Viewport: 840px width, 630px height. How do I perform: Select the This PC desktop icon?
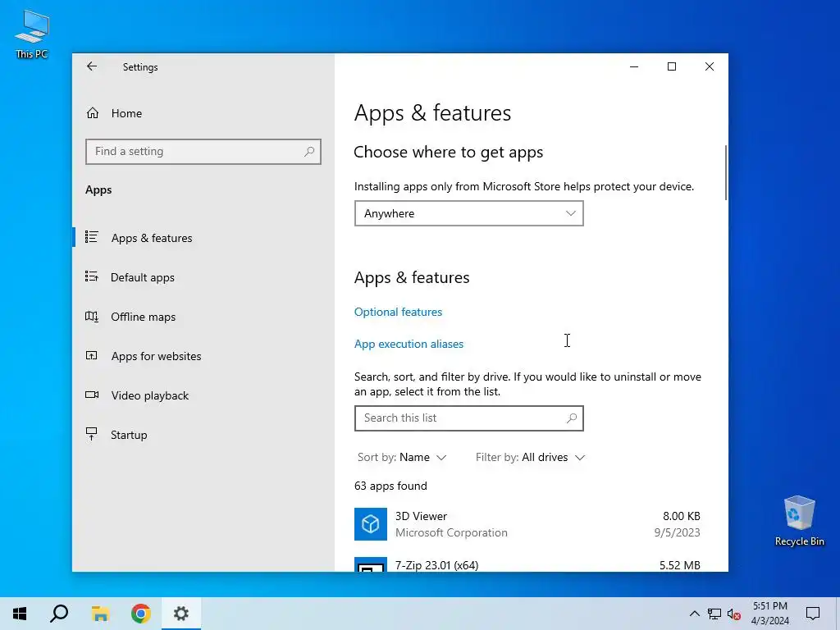[x=32, y=34]
